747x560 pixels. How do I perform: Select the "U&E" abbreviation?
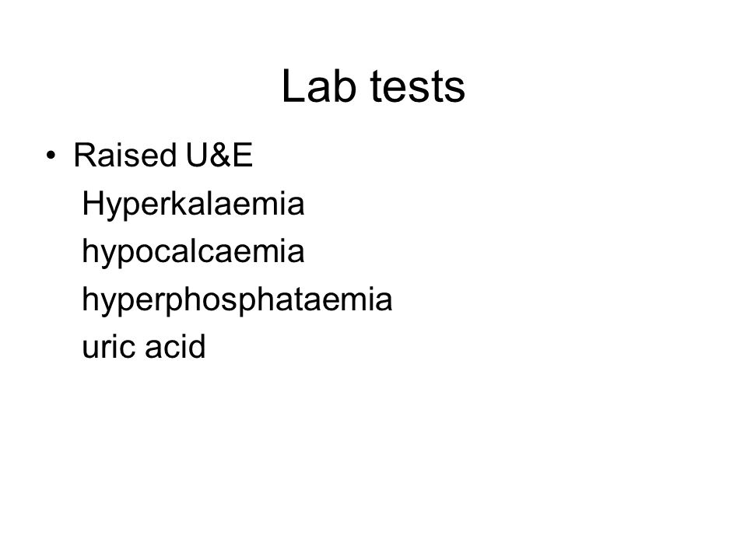tap(219, 156)
